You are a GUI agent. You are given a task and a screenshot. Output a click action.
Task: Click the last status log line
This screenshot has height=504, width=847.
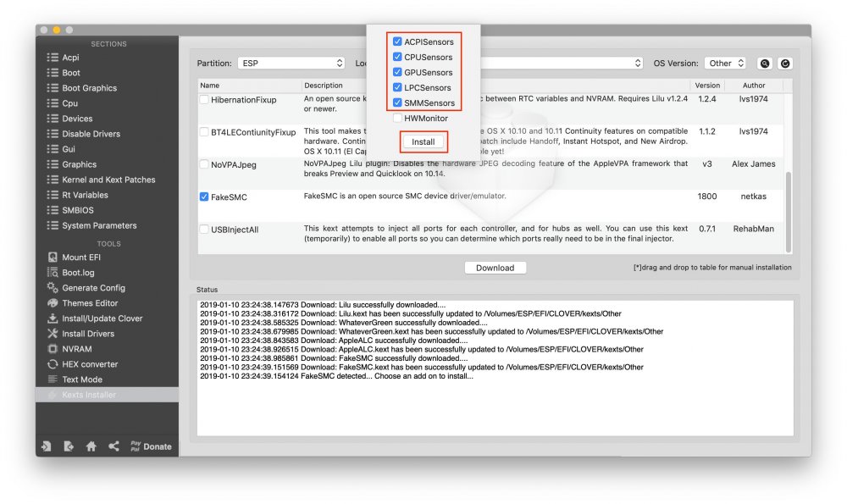click(x=336, y=376)
